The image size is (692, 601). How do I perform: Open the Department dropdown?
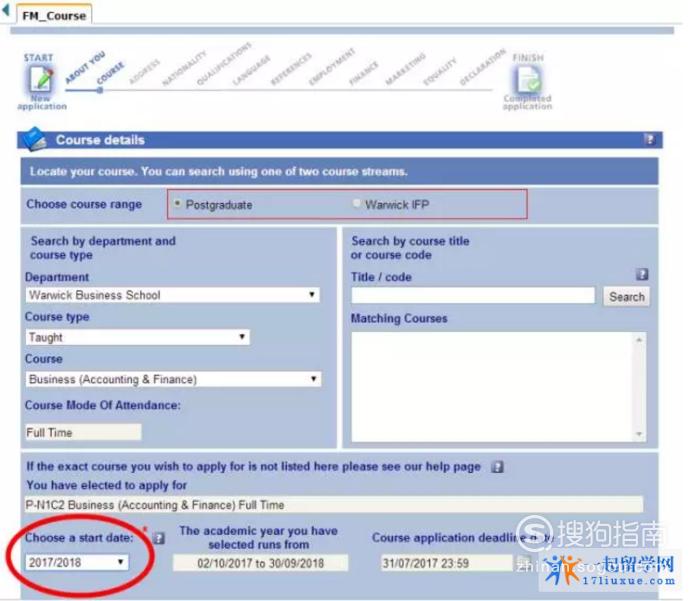[x=173, y=295]
